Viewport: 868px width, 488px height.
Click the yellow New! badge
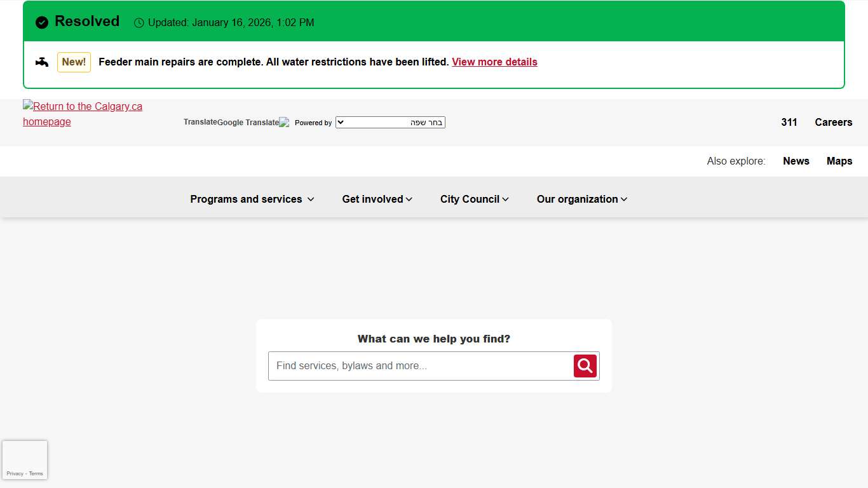(x=74, y=62)
